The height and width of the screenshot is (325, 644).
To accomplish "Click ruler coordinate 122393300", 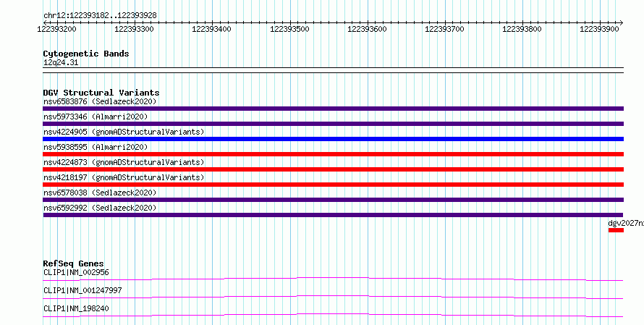I will (134, 29).
